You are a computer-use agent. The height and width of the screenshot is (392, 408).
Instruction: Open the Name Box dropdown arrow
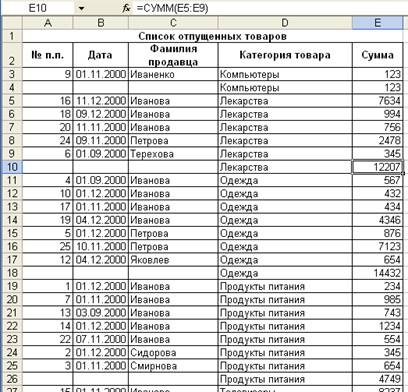click(x=82, y=8)
